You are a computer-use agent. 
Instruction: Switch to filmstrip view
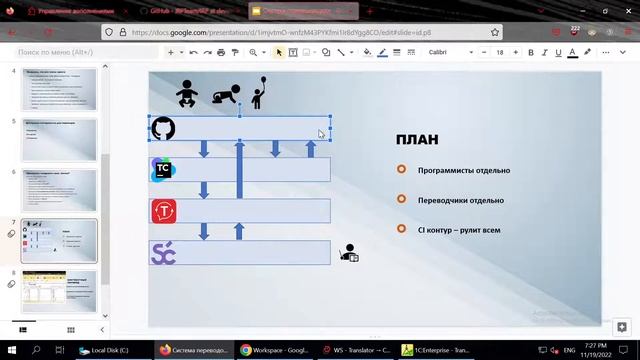coord(23,330)
